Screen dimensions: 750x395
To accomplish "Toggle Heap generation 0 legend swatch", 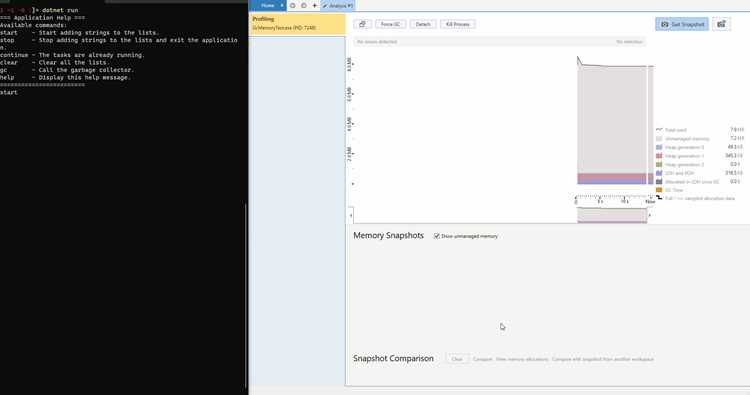I will [659, 147].
